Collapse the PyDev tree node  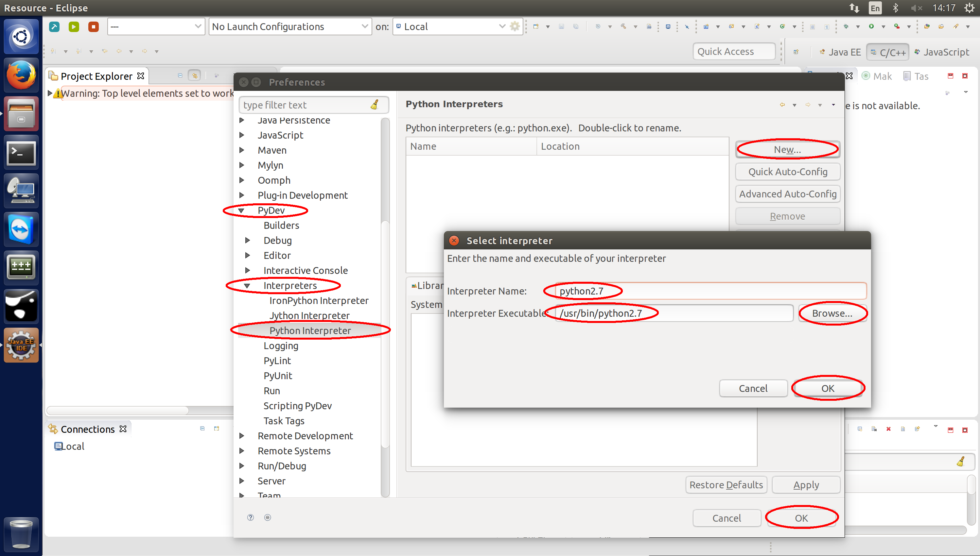click(241, 211)
